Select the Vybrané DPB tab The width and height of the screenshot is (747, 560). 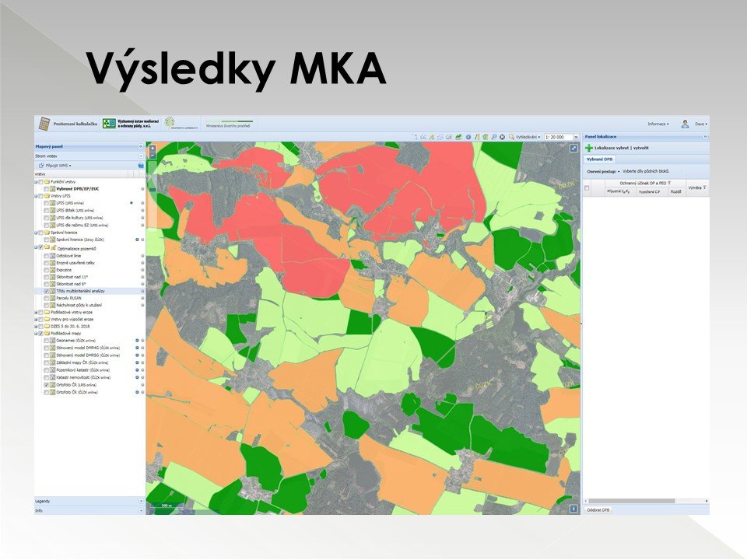click(x=598, y=158)
